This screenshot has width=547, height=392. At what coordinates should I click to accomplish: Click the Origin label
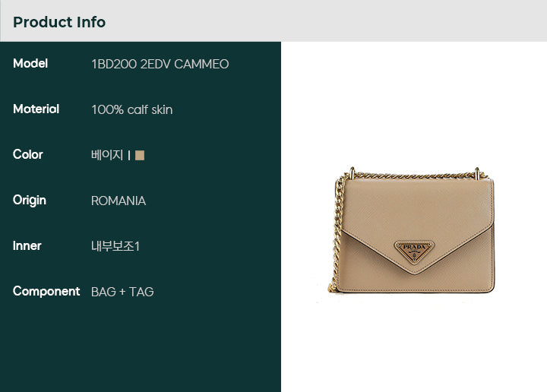tap(30, 201)
